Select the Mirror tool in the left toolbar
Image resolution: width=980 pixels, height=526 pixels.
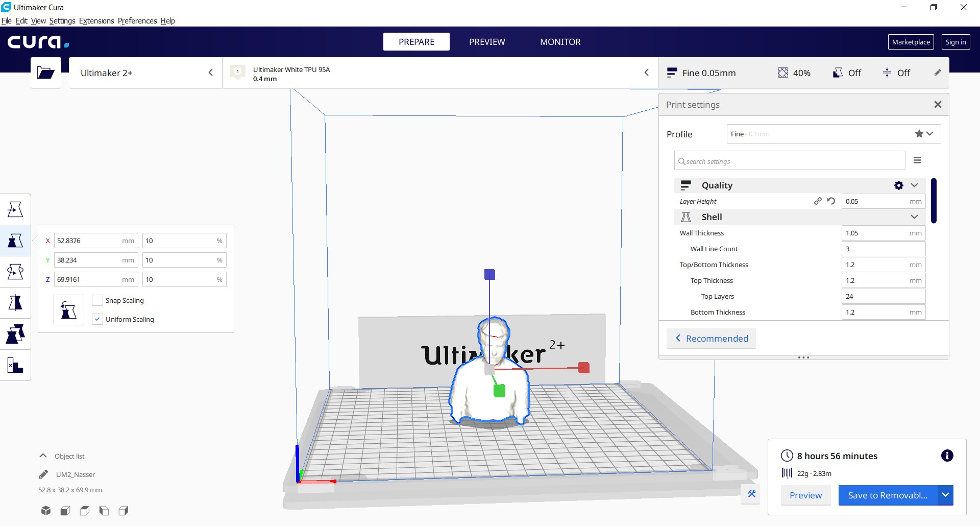pyautogui.click(x=15, y=303)
